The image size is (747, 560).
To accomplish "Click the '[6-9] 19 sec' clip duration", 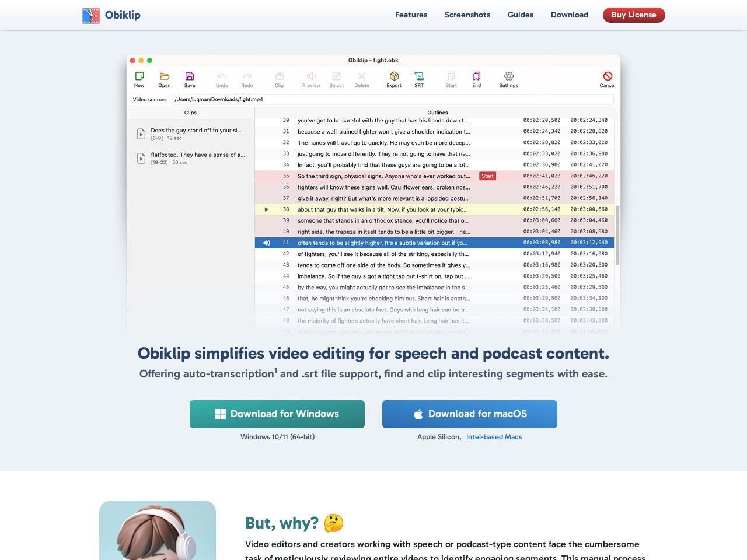I will click(166, 138).
